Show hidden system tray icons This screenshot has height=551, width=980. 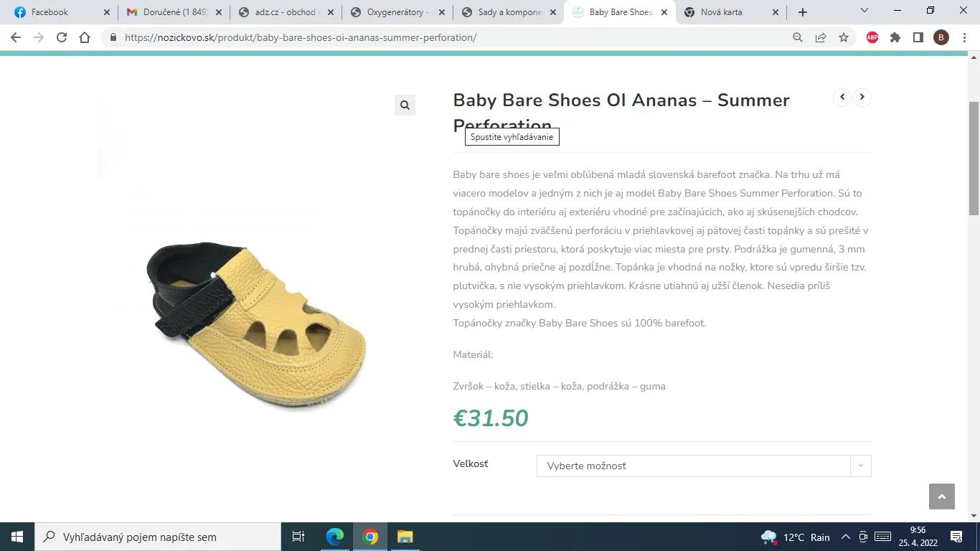tap(845, 537)
